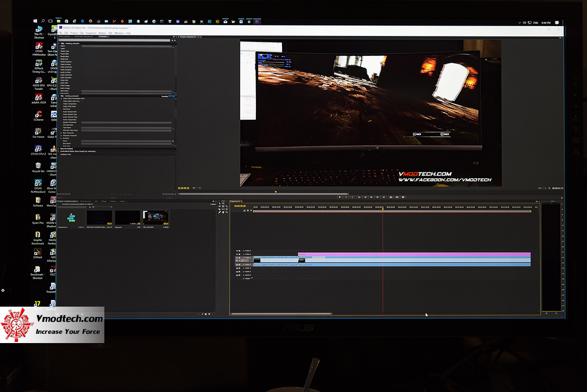This screenshot has width=587, height=392.
Task: Toggle Video 1 track output eye
Action: [237, 258]
